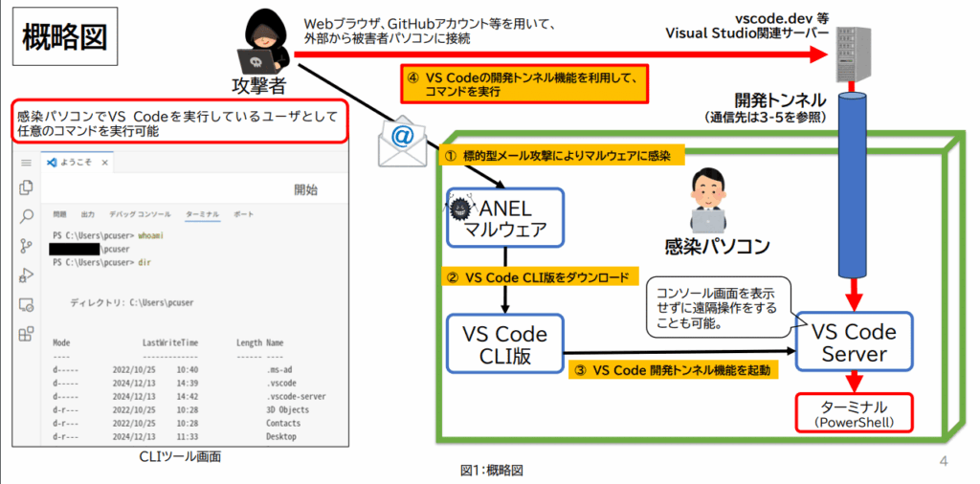Viewport: 980px width, 484px height.
Task: Click the CLIツール画面 caption
Action: [181, 458]
